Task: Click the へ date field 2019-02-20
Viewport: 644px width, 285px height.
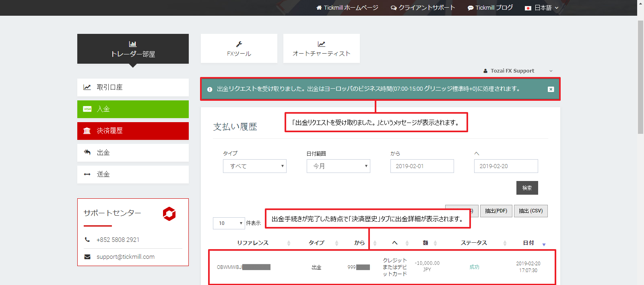Action: click(x=506, y=166)
